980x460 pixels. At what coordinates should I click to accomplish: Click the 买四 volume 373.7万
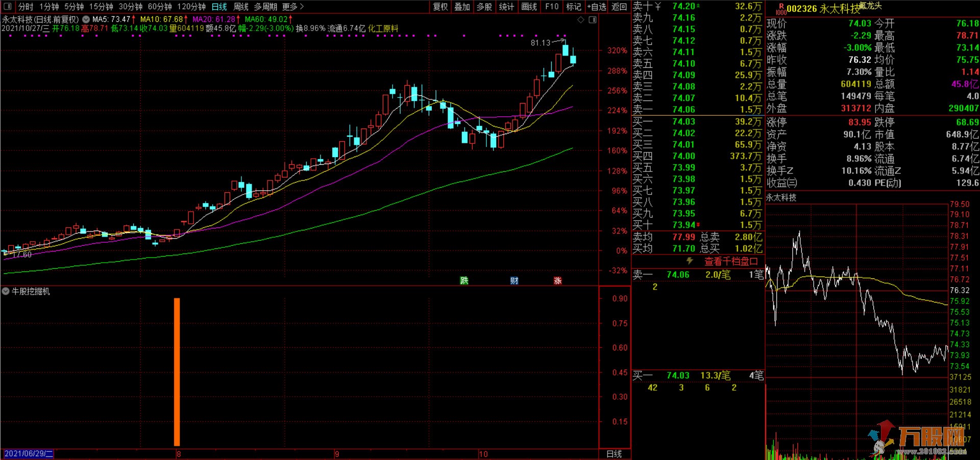(x=745, y=156)
